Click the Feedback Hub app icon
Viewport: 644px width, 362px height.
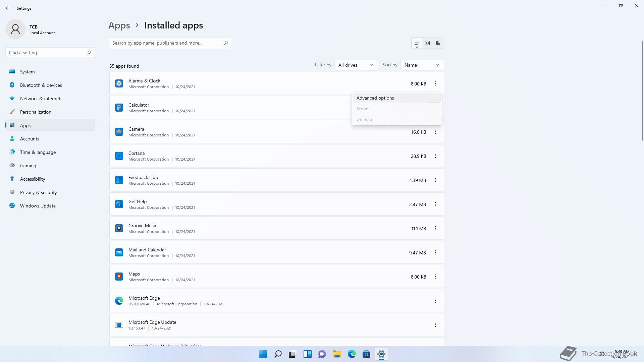(119, 180)
